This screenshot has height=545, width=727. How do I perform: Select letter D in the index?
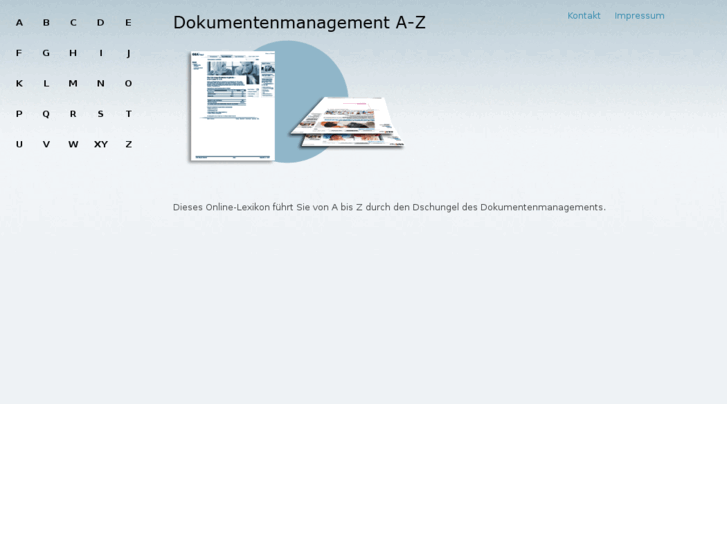click(x=101, y=23)
